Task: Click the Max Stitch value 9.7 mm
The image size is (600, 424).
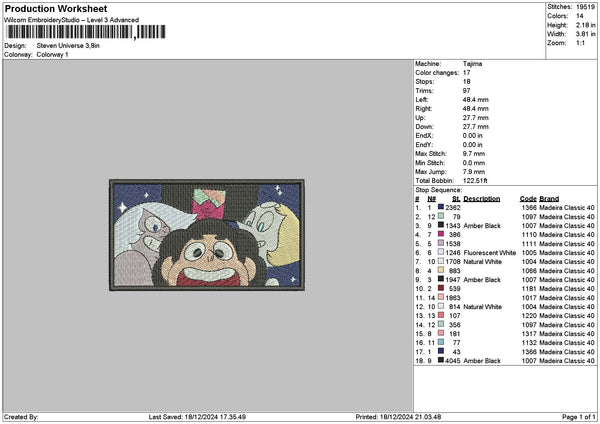Action: pyautogui.click(x=474, y=154)
